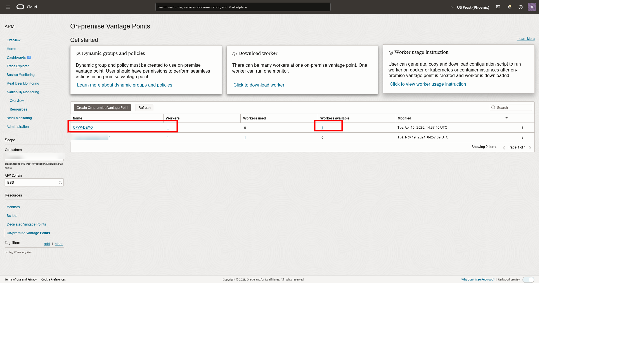The image size is (644, 338).
Task: Select Trace Explorer in the sidebar
Action: [18, 66]
